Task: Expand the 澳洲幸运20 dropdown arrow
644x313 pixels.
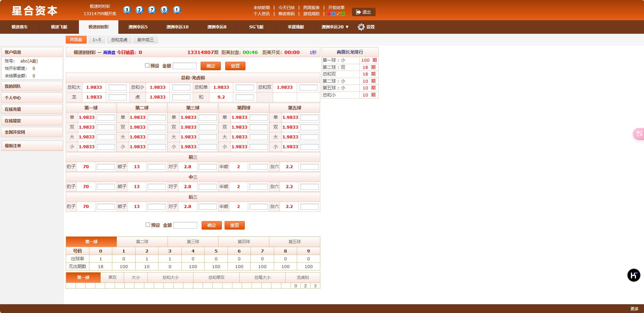Action: click(347, 27)
